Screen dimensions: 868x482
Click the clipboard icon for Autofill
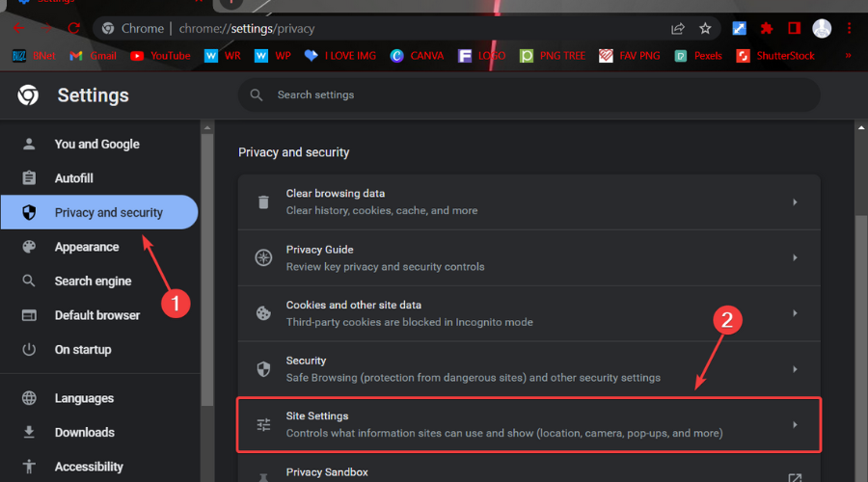point(29,178)
